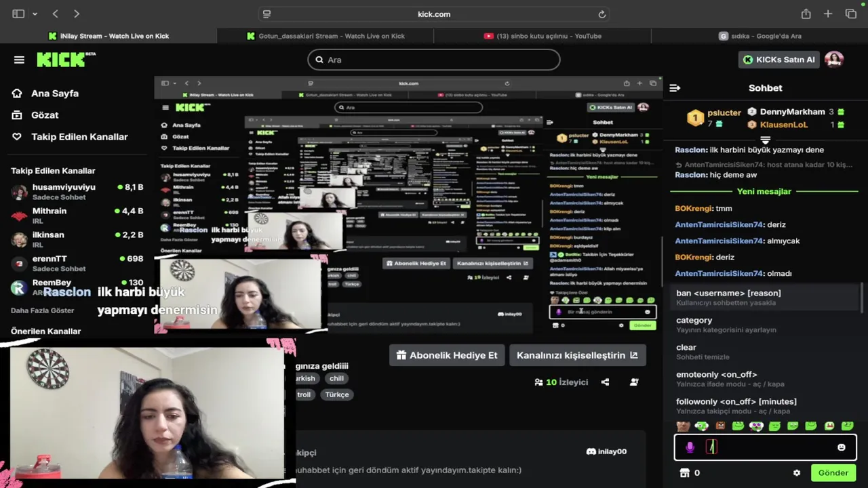Select the troll tag
Viewport: 868px width, 488px height.
[x=304, y=394]
